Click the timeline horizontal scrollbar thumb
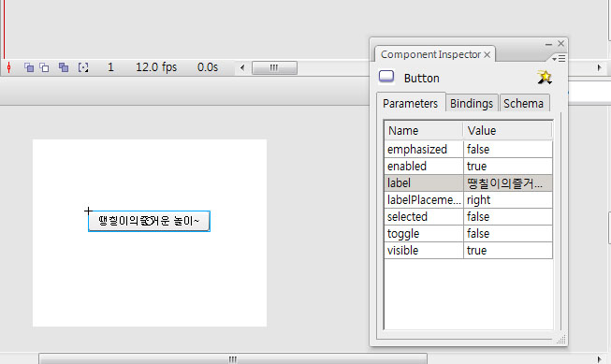The width and height of the screenshot is (611, 364). click(x=274, y=67)
